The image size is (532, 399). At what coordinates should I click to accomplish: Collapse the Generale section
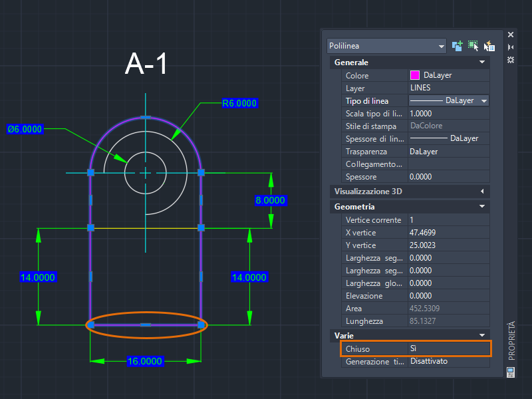coord(482,63)
